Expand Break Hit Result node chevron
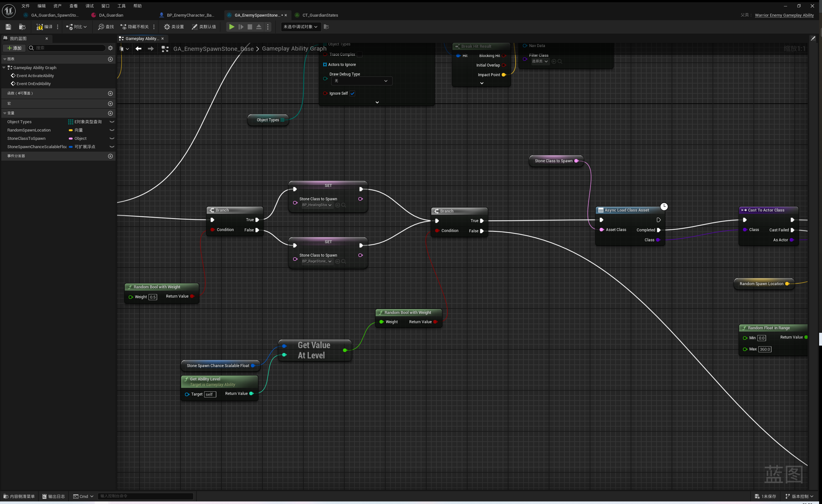Viewport: 822px width, 504px height. pos(482,84)
